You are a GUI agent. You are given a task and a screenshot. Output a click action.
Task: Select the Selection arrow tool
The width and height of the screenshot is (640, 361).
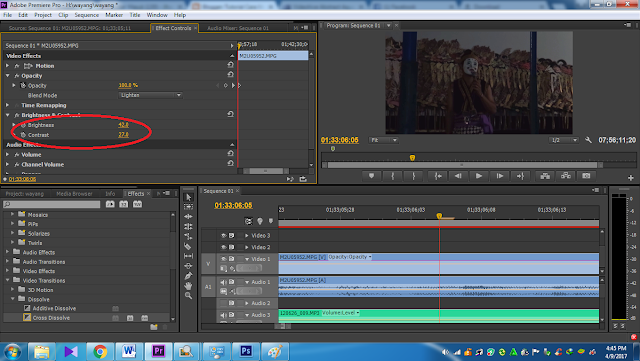click(x=189, y=197)
